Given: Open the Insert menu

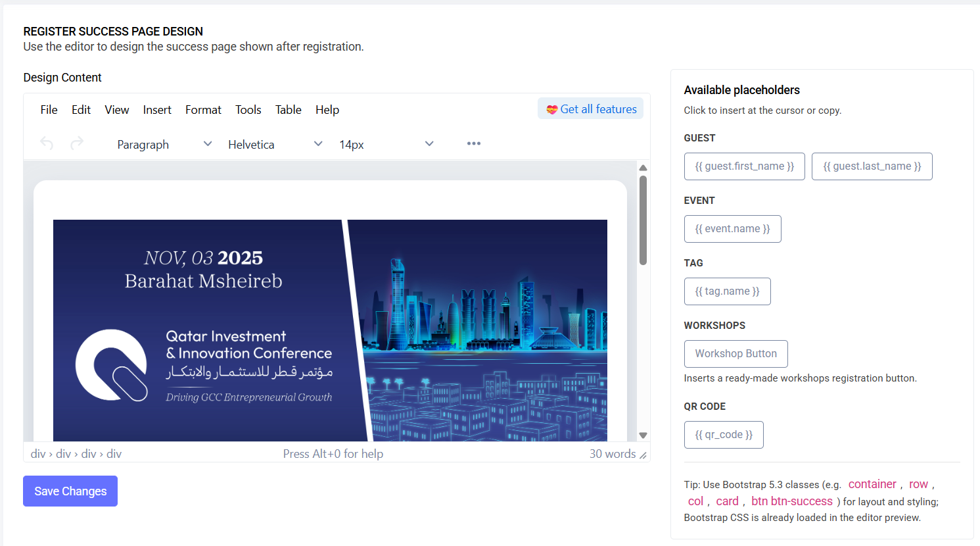Looking at the screenshot, I should [x=157, y=109].
